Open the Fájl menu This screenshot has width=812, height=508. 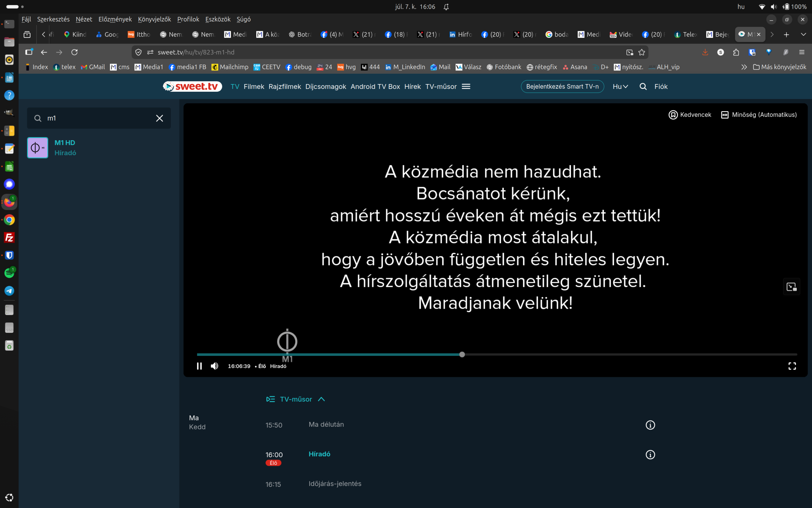pos(26,19)
